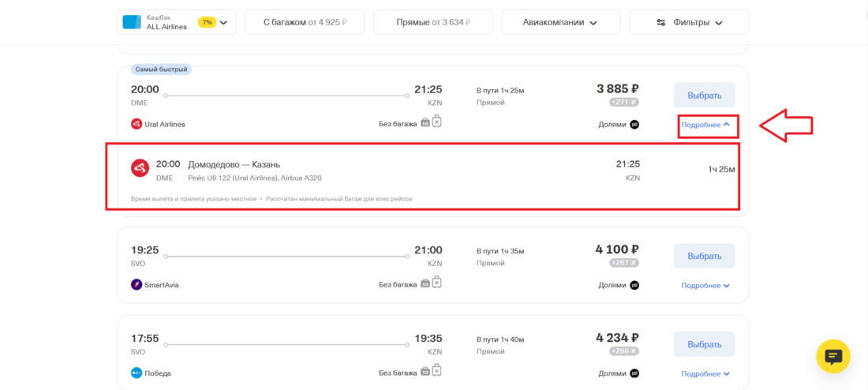The image size is (868, 390).
Task: Click the Долями icon on the 3 885 ₽ flight
Action: click(x=634, y=124)
